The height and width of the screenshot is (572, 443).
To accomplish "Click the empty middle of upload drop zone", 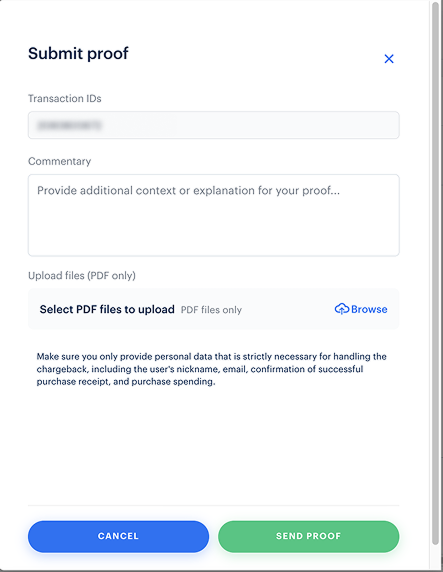I will pos(288,309).
